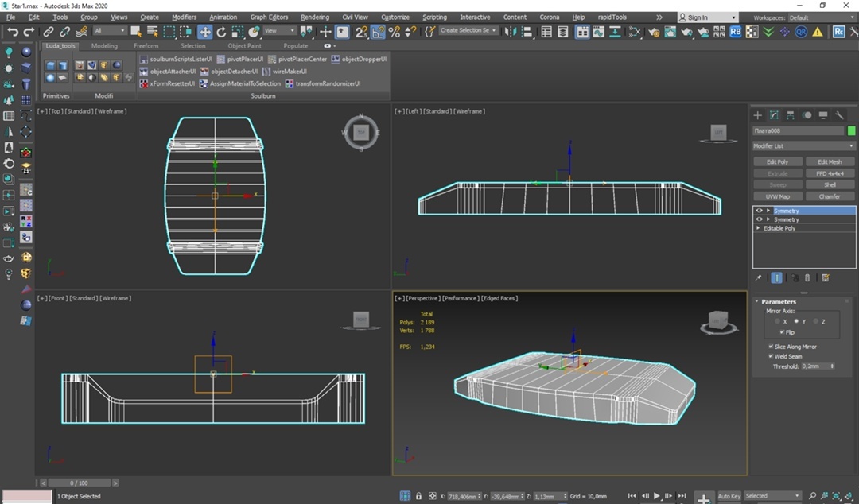Toggle the Weld Seam checkbox
This screenshot has height=504, width=859.
pyautogui.click(x=771, y=357)
